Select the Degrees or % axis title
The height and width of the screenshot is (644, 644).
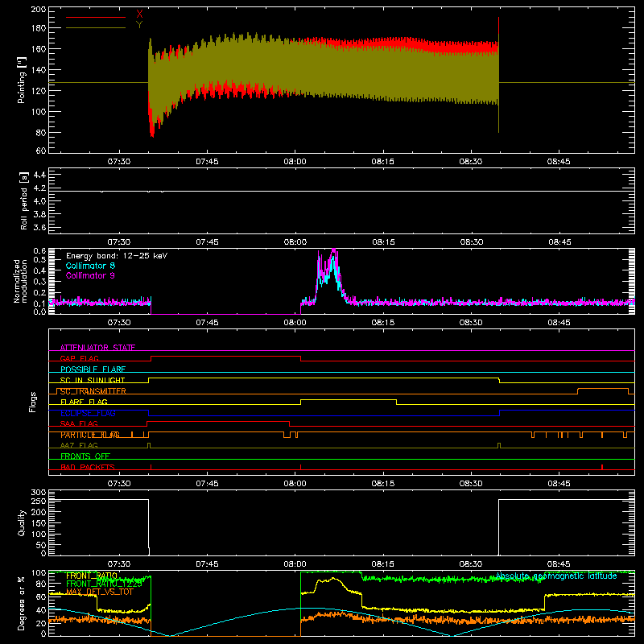coord(22,603)
